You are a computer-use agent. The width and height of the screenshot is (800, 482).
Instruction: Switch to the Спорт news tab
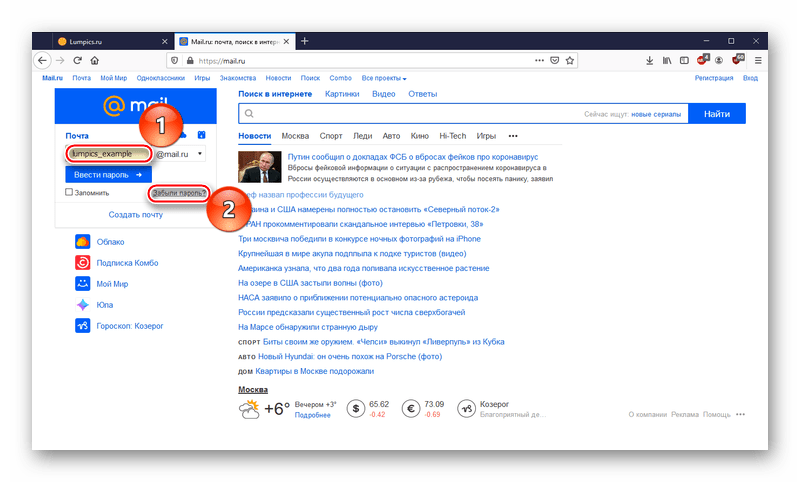tap(330, 135)
